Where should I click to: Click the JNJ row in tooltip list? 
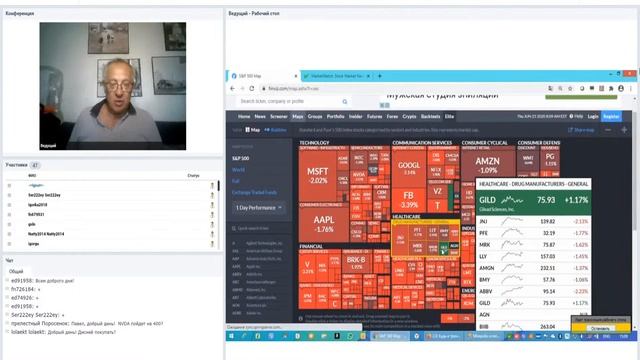[533, 221]
